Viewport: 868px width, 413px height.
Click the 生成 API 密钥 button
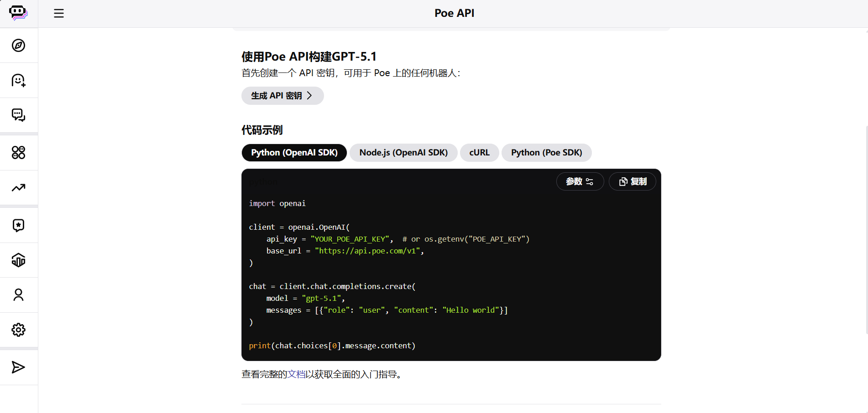282,96
